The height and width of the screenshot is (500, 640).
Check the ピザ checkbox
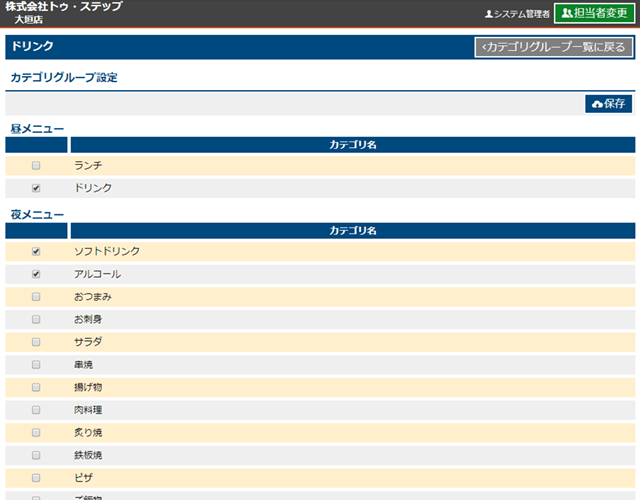(37, 478)
